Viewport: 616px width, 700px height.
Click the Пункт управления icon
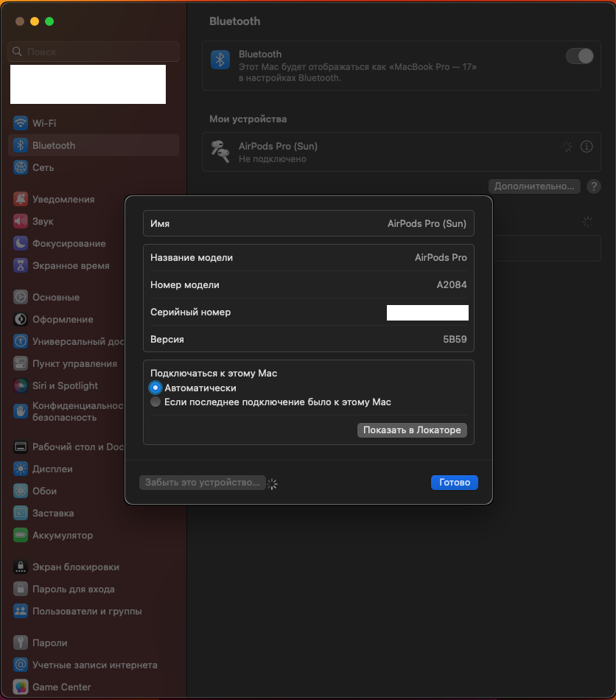(21, 363)
